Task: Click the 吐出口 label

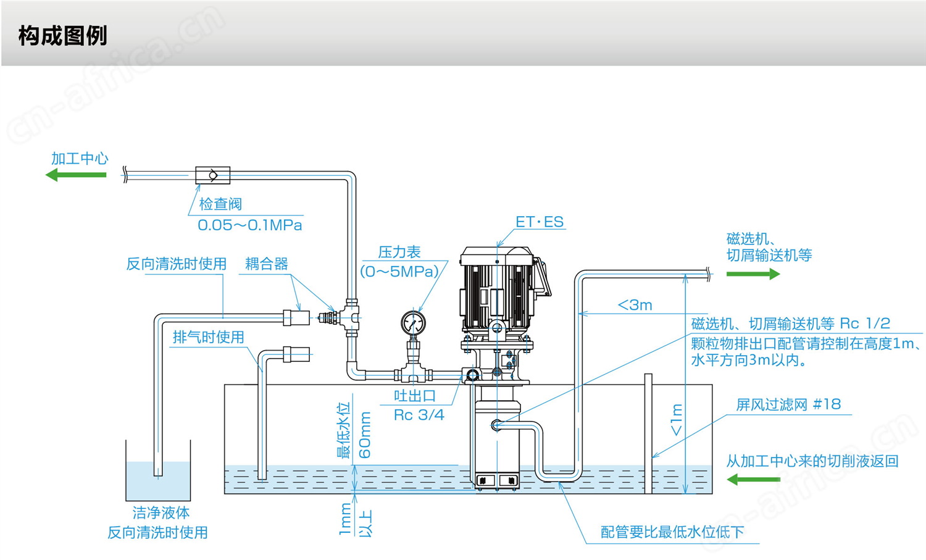Action: point(415,396)
